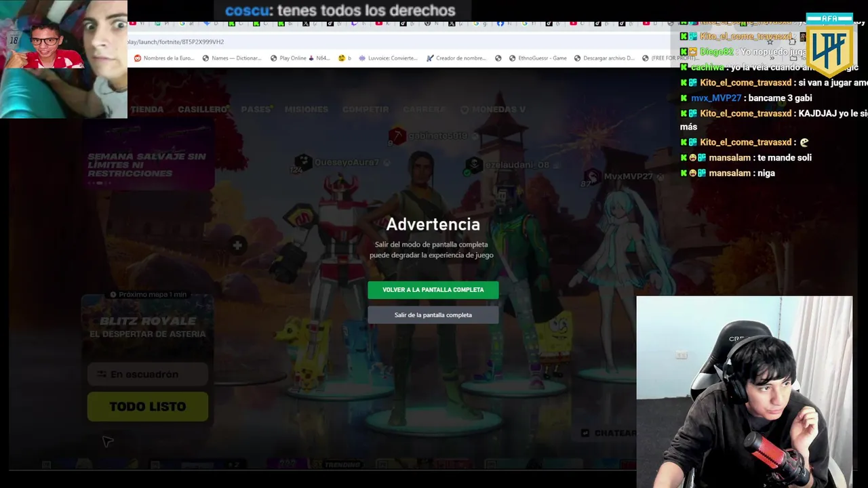Click the rank badge beside MvxMVP27
This screenshot has height=488, width=868.
click(x=592, y=176)
